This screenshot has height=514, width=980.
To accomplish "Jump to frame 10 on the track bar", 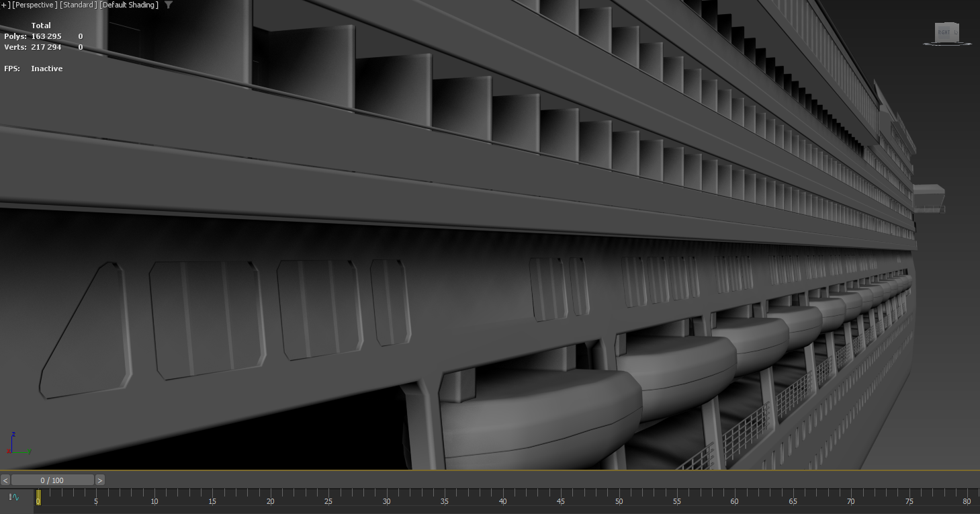I will pos(154,497).
